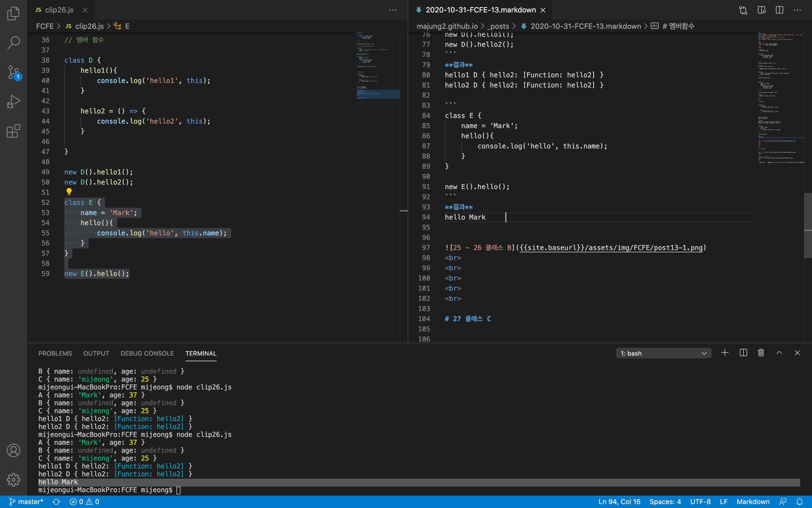Change indentation via Spaces: 4

click(x=665, y=502)
